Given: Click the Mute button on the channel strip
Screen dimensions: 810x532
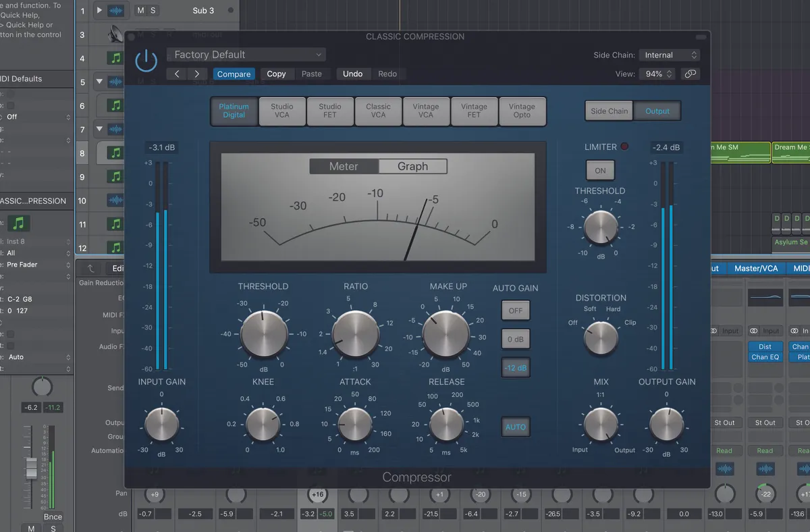Looking at the screenshot, I should pos(30,528).
